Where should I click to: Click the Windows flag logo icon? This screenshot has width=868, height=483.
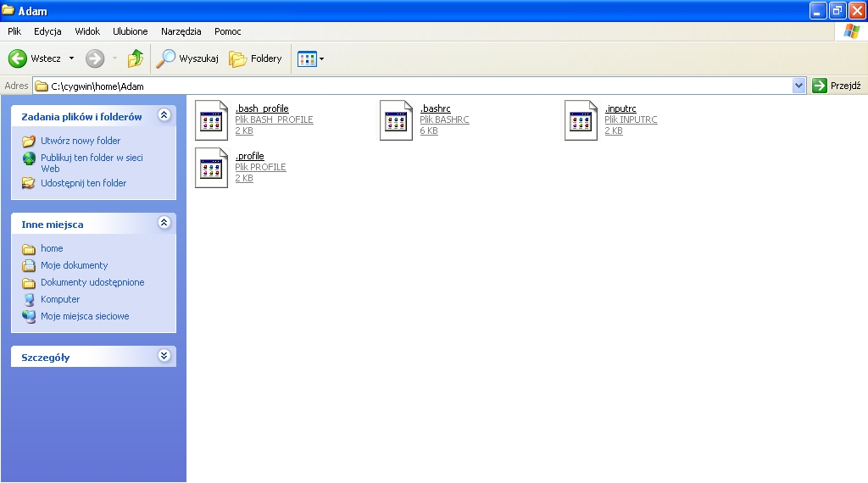coord(851,31)
